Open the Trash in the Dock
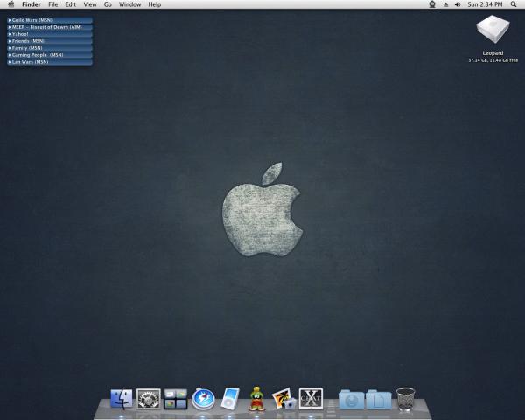Viewport: 525px width, 420px height. click(405, 399)
